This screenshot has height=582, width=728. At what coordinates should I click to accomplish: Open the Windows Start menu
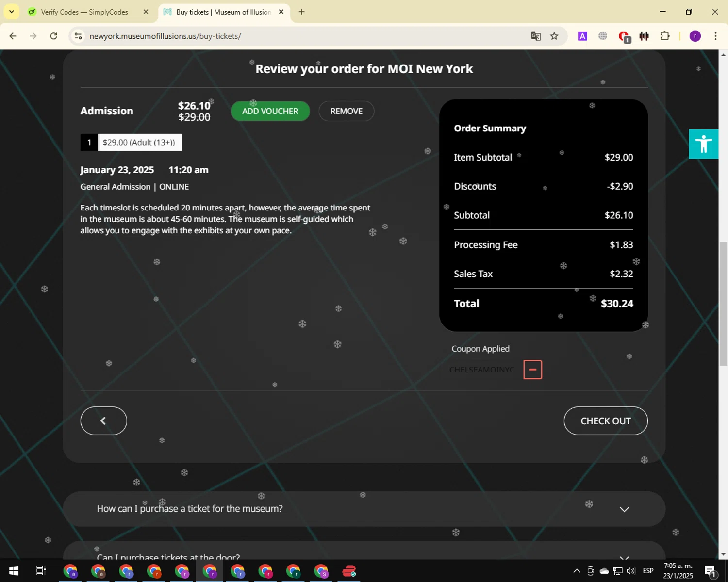point(14,571)
